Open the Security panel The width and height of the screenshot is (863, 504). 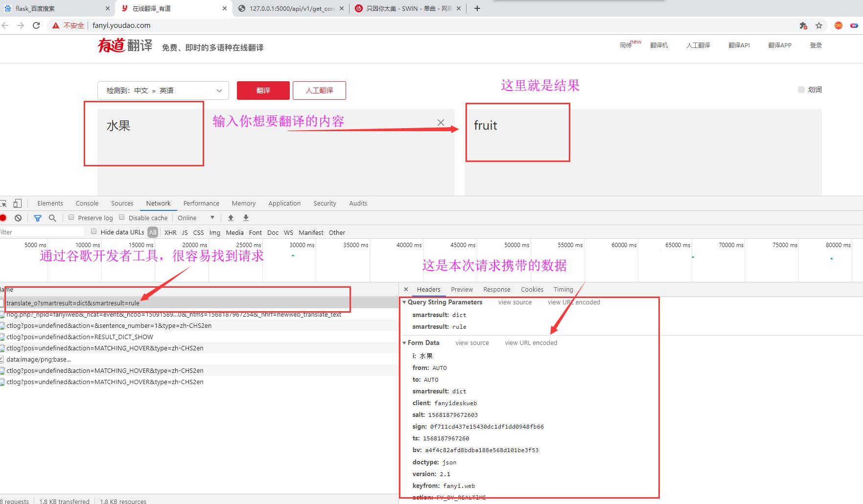click(x=325, y=203)
